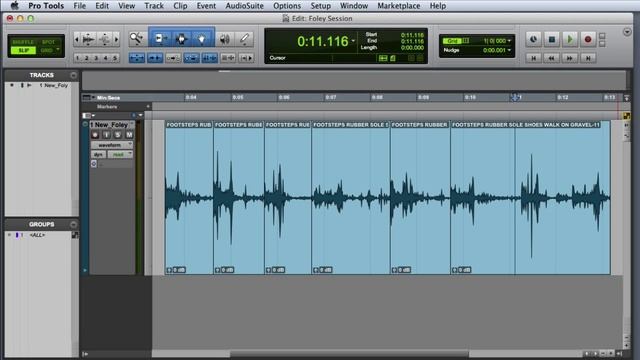Open the read automation mode selector

click(120, 154)
